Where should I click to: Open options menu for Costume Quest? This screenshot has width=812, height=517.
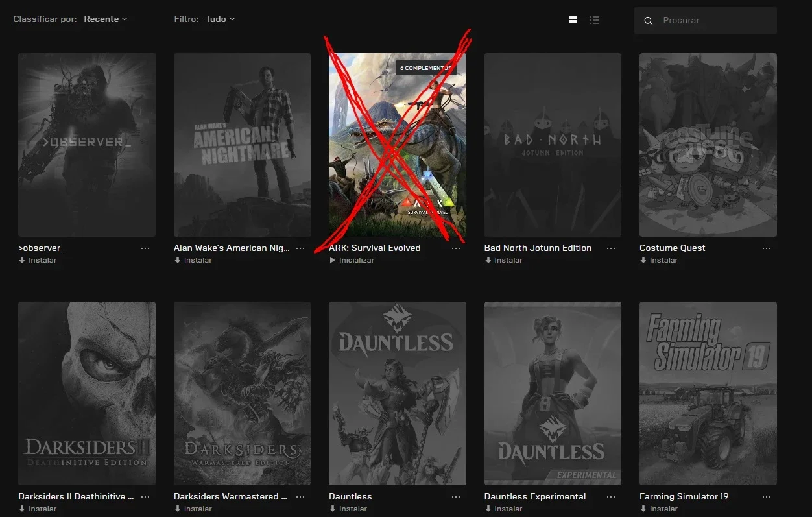[x=767, y=248]
